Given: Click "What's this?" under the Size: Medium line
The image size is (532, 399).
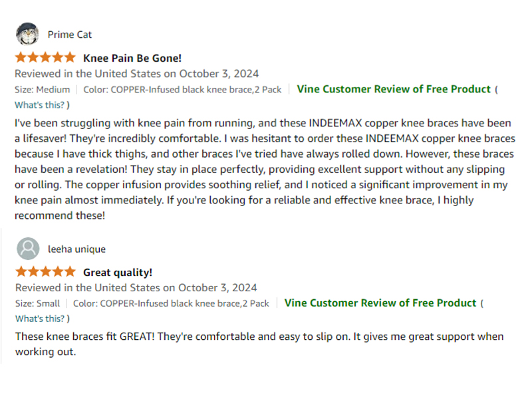Looking at the screenshot, I should click(x=40, y=104).
